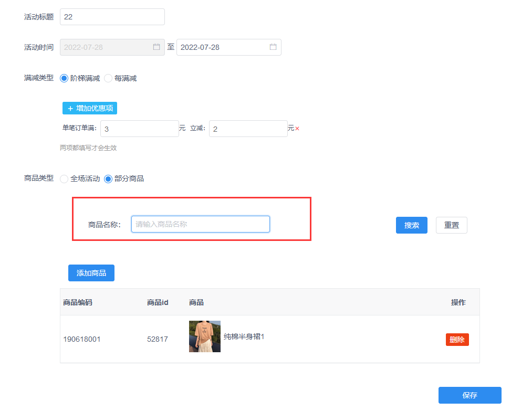
Task: Open calendar icon in end date field
Action: pyautogui.click(x=273, y=47)
